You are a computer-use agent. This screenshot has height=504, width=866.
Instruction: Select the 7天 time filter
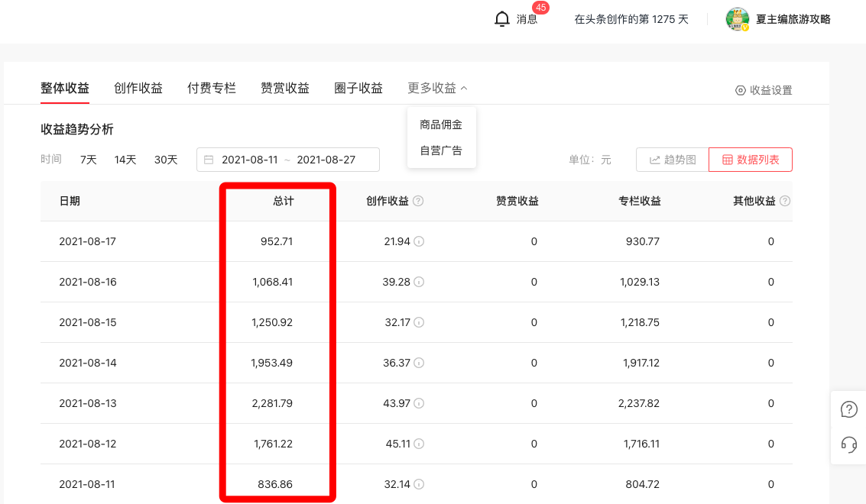coord(87,160)
